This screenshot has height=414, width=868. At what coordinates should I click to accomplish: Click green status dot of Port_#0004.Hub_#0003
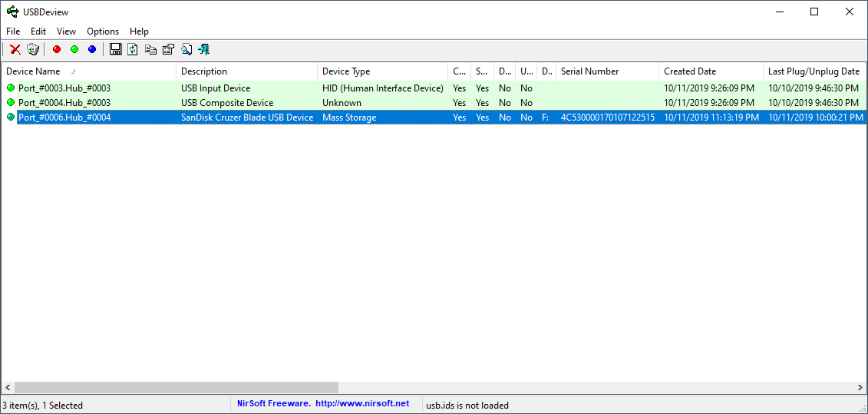(x=11, y=102)
